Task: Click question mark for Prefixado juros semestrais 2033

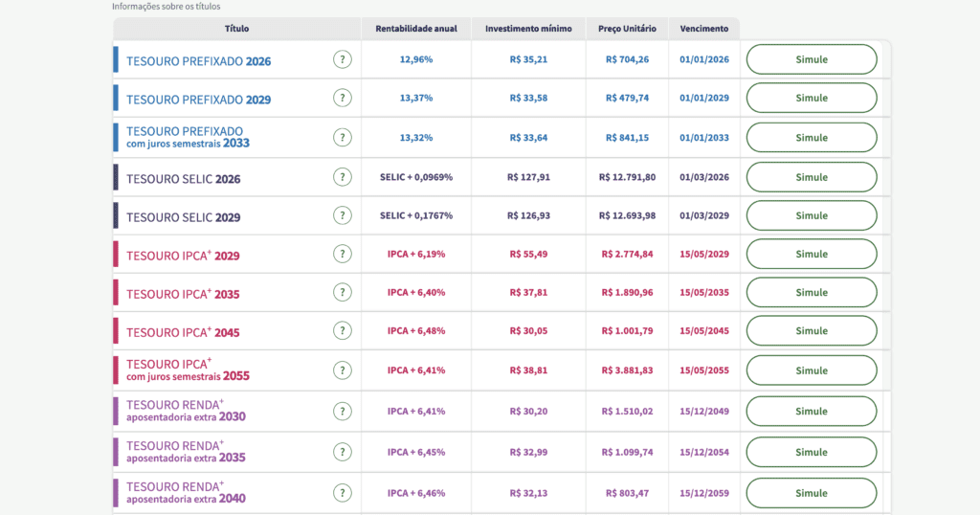Action: (x=342, y=138)
